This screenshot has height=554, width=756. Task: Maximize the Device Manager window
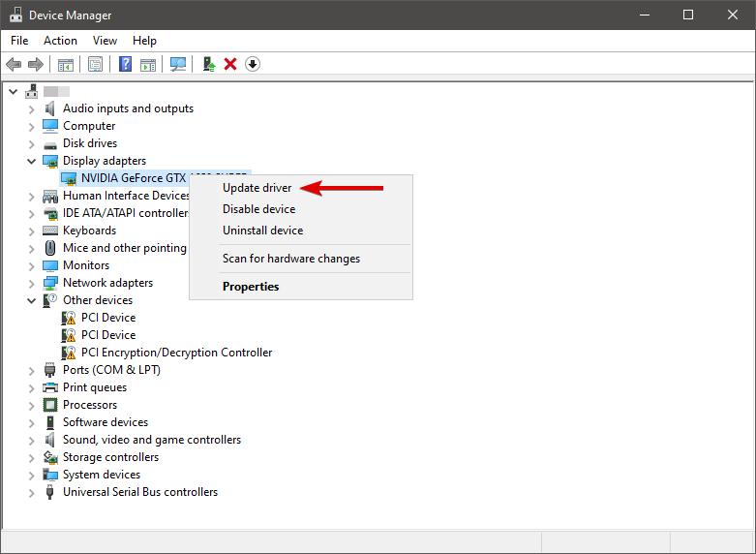pyautogui.click(x=688, y=15)
